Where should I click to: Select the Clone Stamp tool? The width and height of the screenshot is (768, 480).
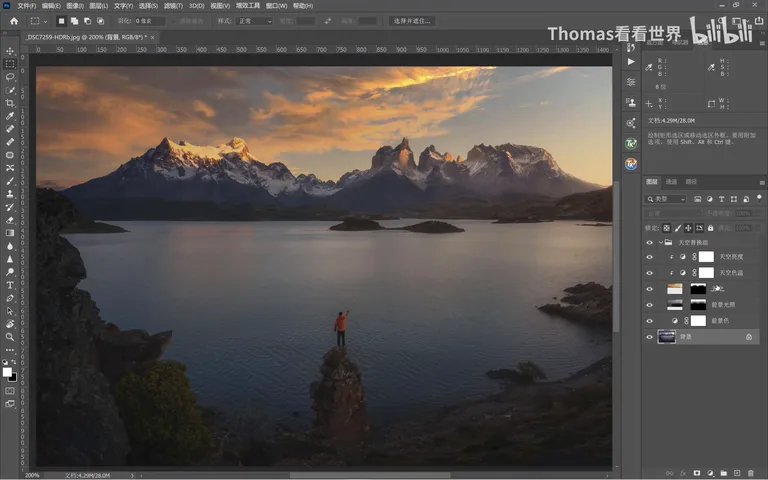(x=10, y=194)
